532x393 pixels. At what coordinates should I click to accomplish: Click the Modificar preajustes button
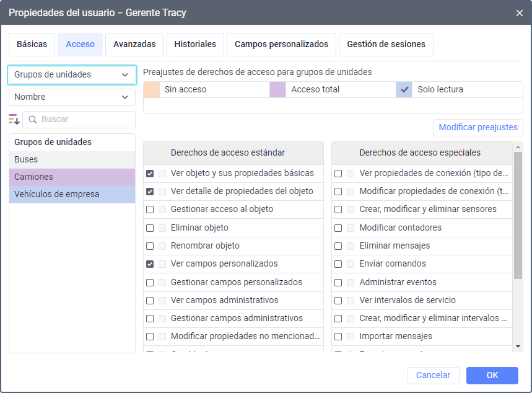click(x=478, y=127)
